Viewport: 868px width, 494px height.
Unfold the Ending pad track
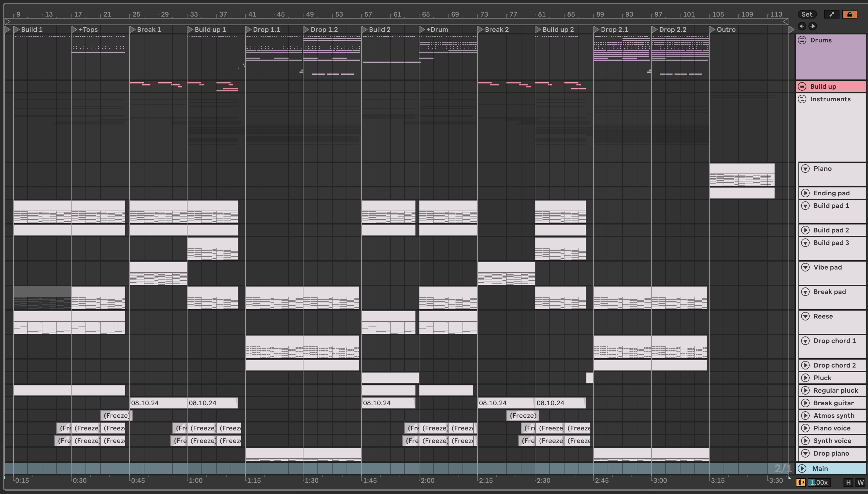(x=805, y=193)
